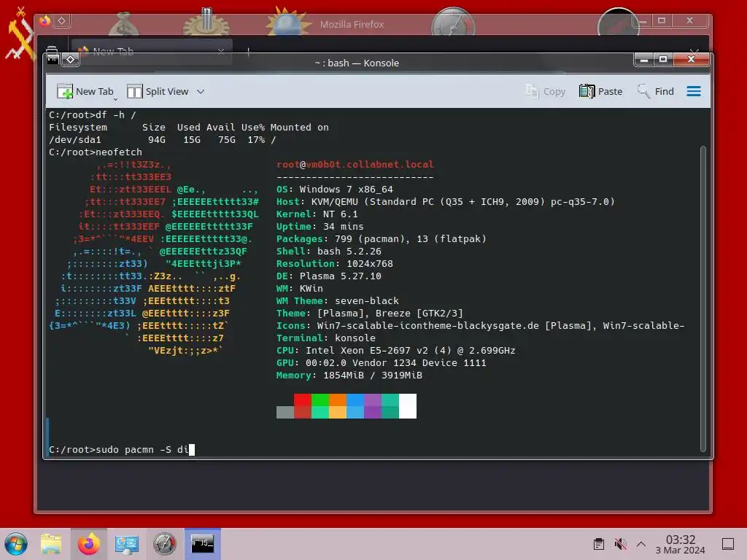This screenshot has width=747, height=560.
Task: Click the 'C:/root>neofetch' command line
Action: point(96,152)
